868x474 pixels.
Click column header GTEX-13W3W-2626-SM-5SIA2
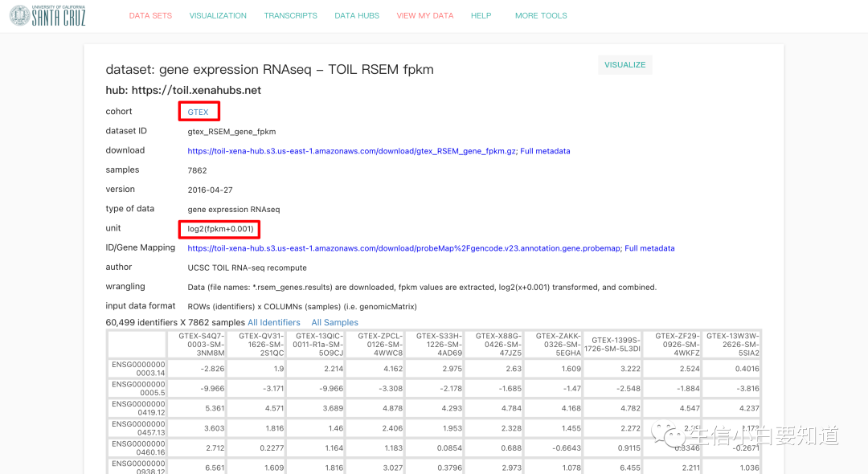click(733, 344)
